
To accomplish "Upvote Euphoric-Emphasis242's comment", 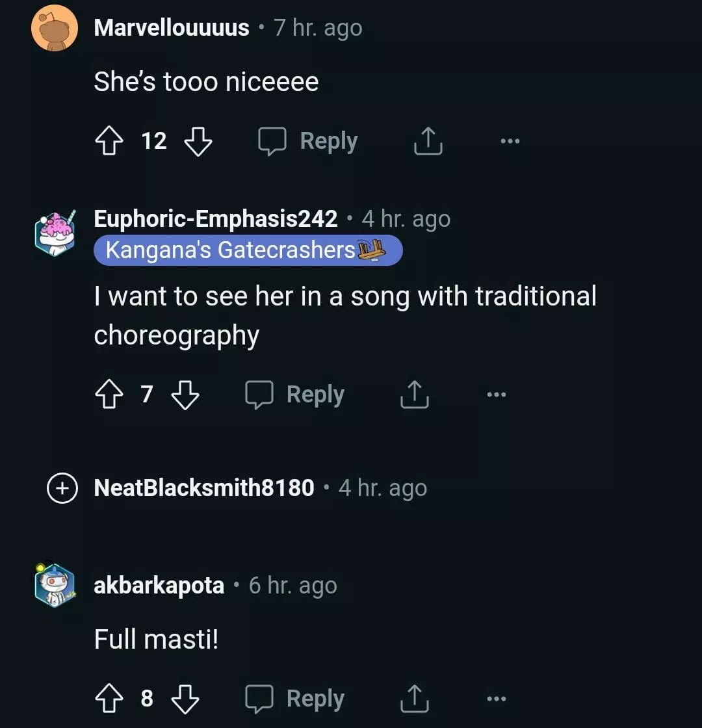I will tap(109, 395).
